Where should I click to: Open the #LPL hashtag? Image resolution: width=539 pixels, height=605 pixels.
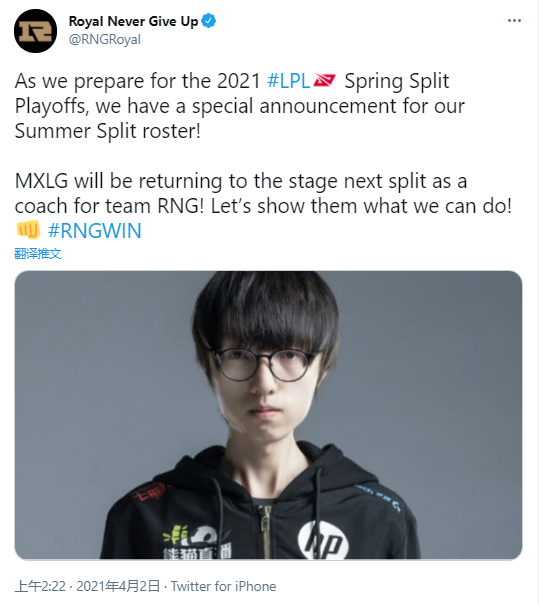289,81
